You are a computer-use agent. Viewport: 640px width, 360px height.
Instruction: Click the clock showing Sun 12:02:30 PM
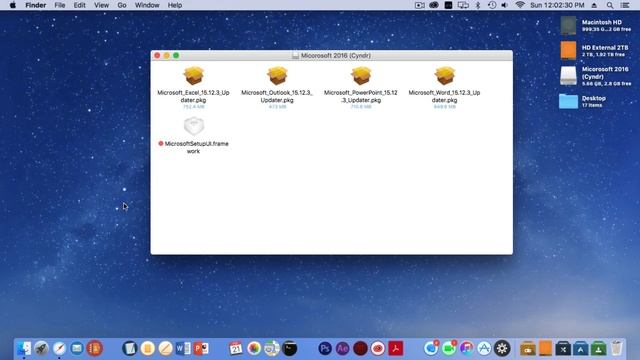pyautogui.click(x=557, y=5)
